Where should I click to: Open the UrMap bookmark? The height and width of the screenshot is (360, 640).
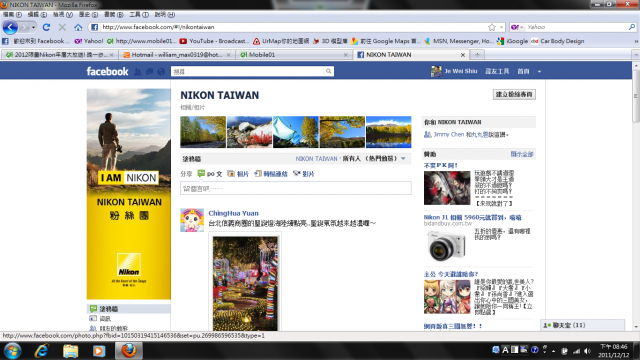281,41
